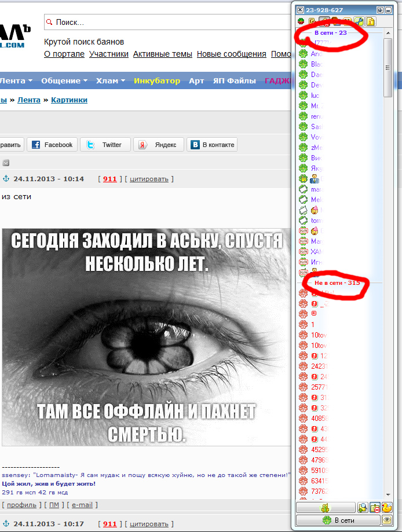This screenshot has width=402, height=532.
Task: Open the 'Активные темы' link
Action: pos(163,54)
